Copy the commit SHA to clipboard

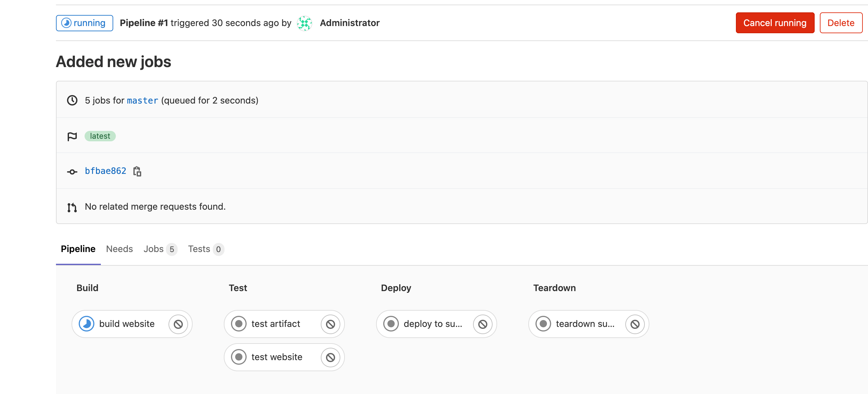(x=137, y=171)
